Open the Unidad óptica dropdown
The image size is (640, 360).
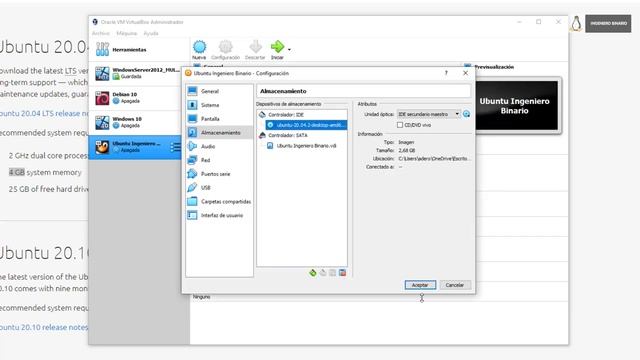click(429, 114)
